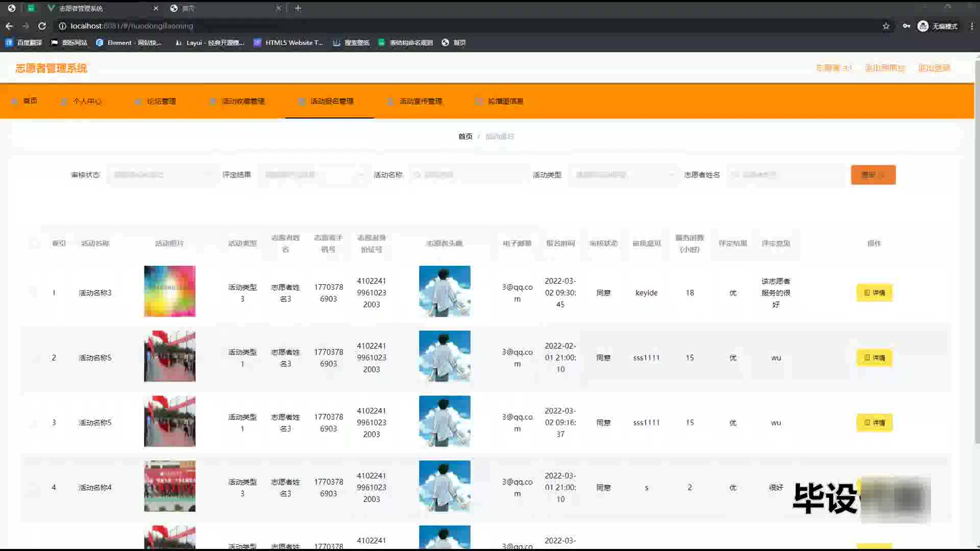Expand the 评定结果 dropdown filter
The image size is (980, 551).
pos(312,175)
